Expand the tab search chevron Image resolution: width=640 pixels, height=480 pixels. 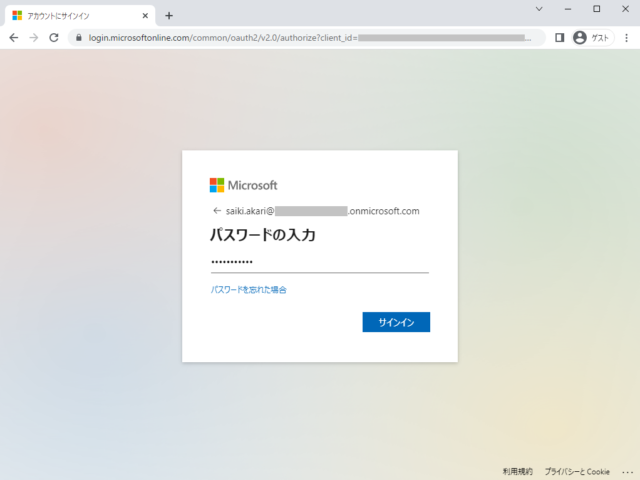tap(539, 9)
